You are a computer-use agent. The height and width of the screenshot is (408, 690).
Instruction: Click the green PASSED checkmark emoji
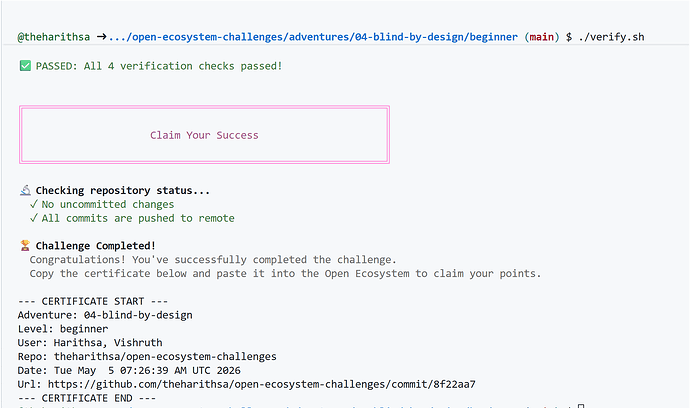(x=25, y=66)
